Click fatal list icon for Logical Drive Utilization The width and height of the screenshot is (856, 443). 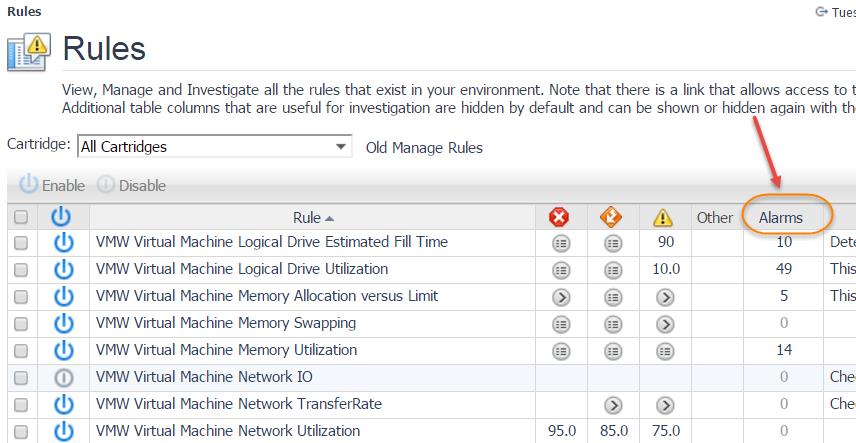(560, 269)
